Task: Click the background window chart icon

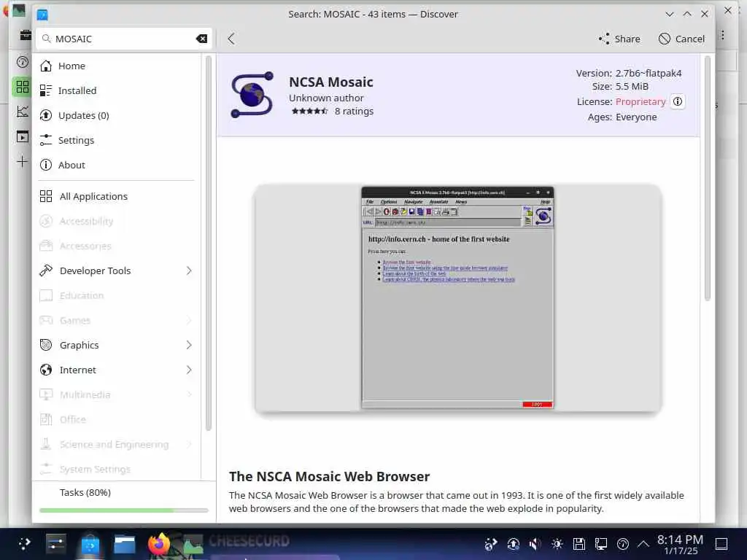Action: [x=22, y=112]
